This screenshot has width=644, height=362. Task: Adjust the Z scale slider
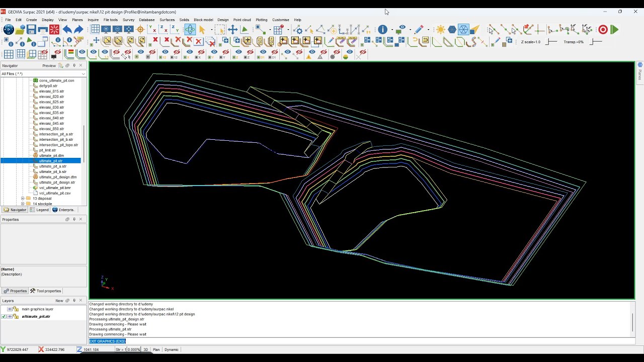552,42
